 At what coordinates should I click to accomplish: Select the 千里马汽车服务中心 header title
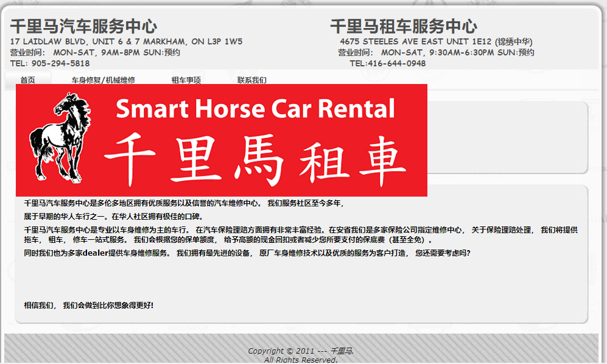click(83, 27)
